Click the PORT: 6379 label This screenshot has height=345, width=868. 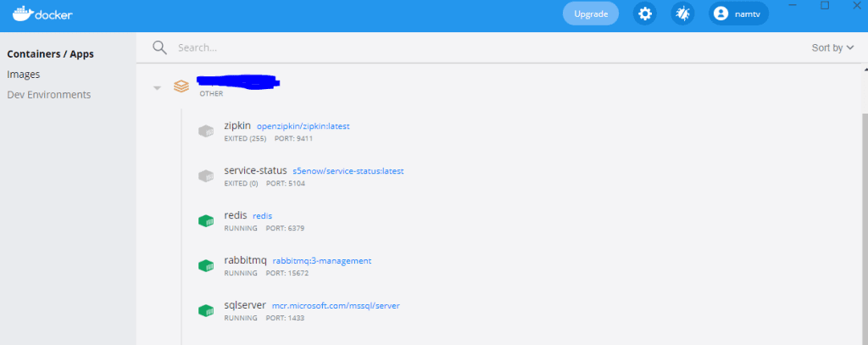click(x=285, y=228)
